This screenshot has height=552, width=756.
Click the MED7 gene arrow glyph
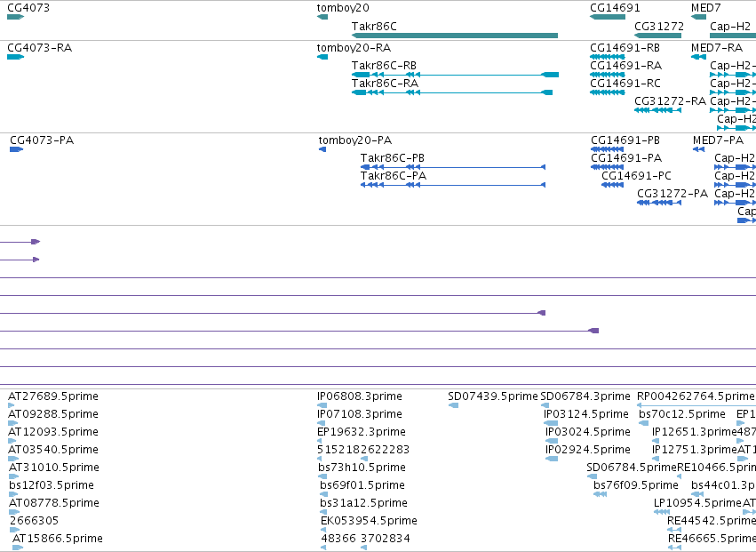(x=698, y=17)
